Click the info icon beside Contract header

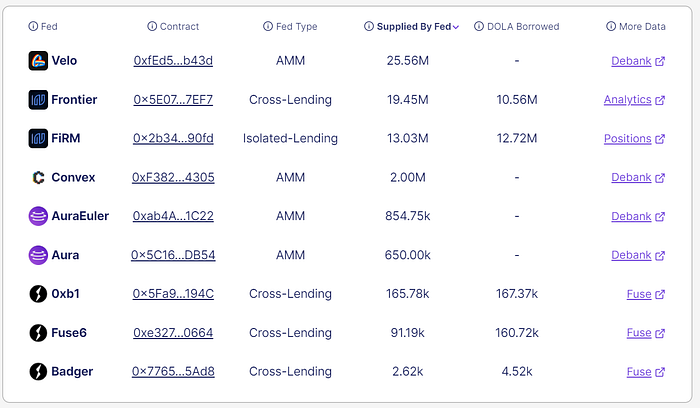(x=152, y=27)
